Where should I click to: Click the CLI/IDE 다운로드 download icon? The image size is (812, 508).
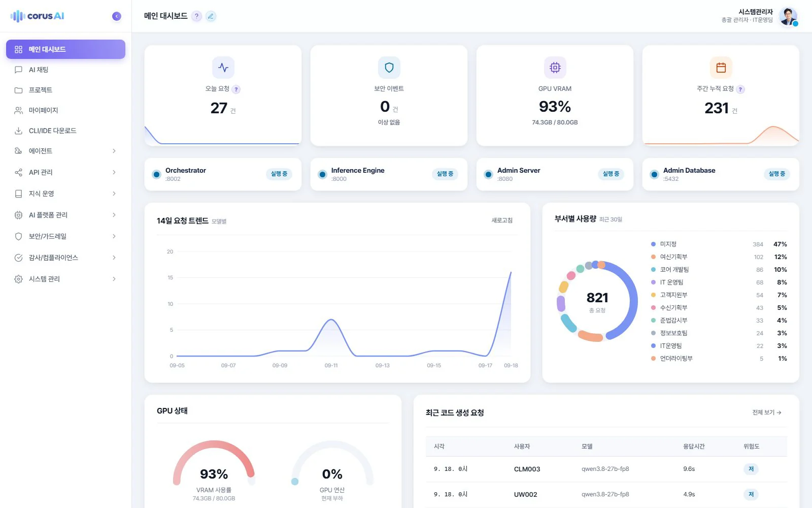19,131
